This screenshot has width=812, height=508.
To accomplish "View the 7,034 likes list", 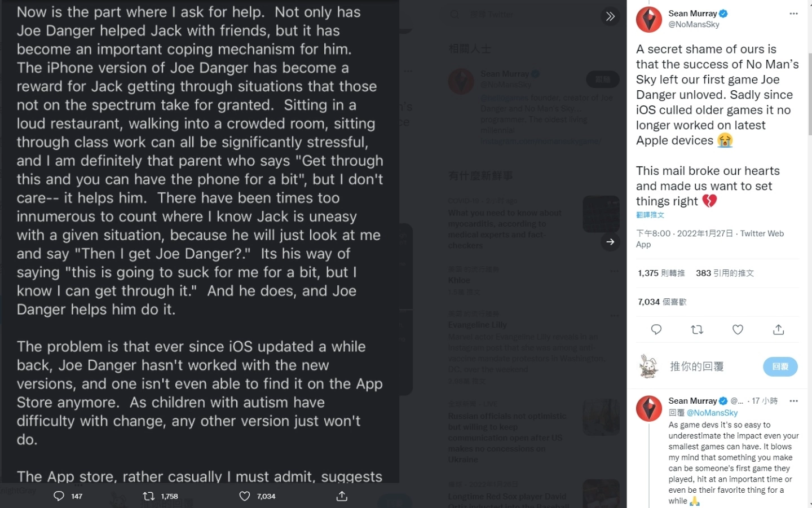I will click(x=662, y=302).
